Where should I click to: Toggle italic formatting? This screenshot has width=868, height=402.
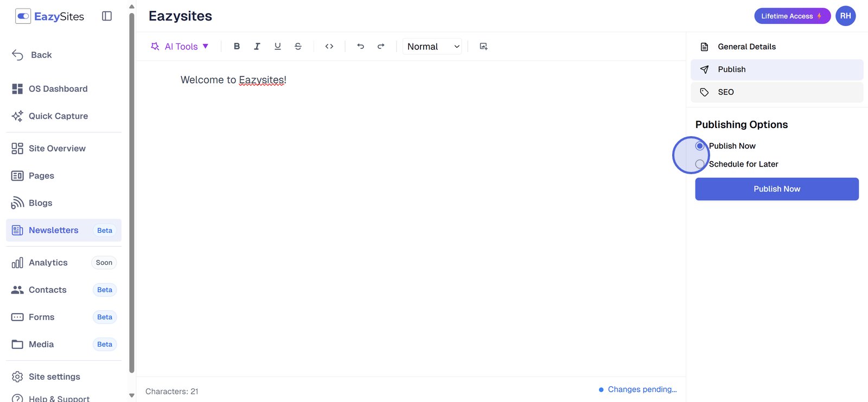pyautogui.click(x=257, y=47)
